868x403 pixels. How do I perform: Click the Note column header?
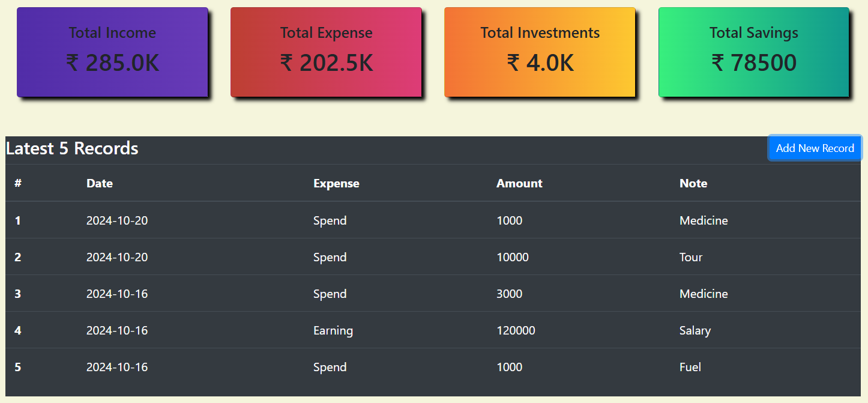click(x=693, y=183)
